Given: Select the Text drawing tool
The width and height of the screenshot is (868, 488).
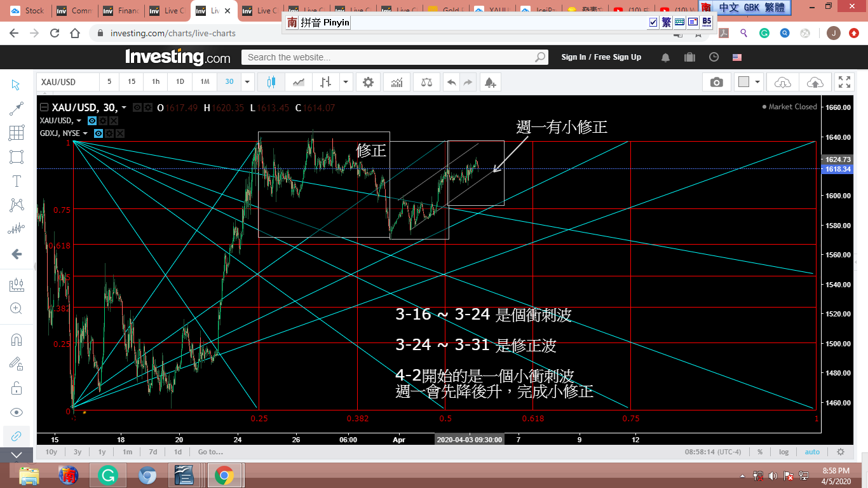Looking at the screenshot, I should 17,181.
